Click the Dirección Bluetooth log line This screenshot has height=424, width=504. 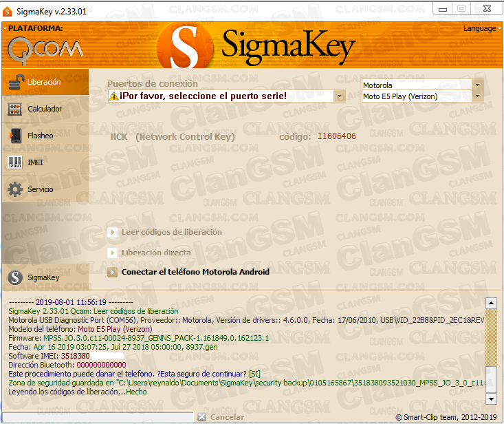pos(67,365)
